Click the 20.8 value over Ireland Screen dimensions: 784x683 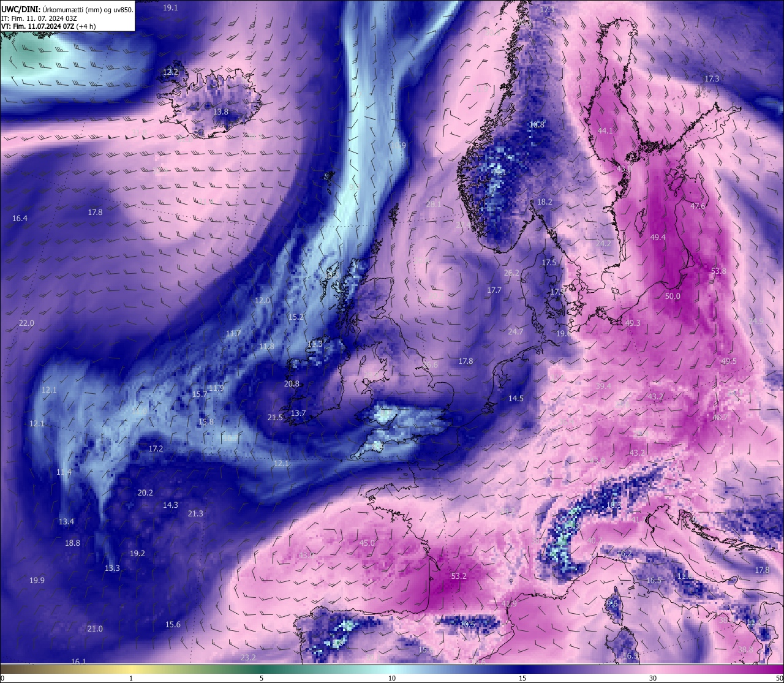coord(292,384)
